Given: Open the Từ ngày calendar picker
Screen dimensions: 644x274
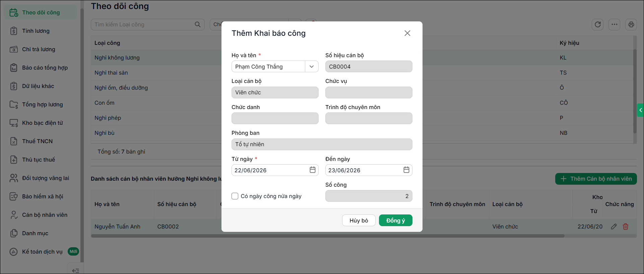Looking at the screenshot, I should (x=313, y=170).
